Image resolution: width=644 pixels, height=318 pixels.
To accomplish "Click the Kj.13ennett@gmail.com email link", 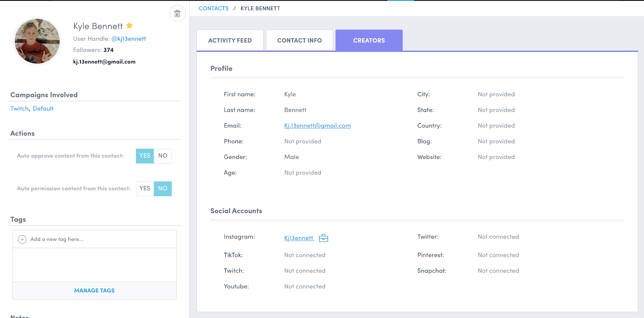I will [x=317, y=126].
